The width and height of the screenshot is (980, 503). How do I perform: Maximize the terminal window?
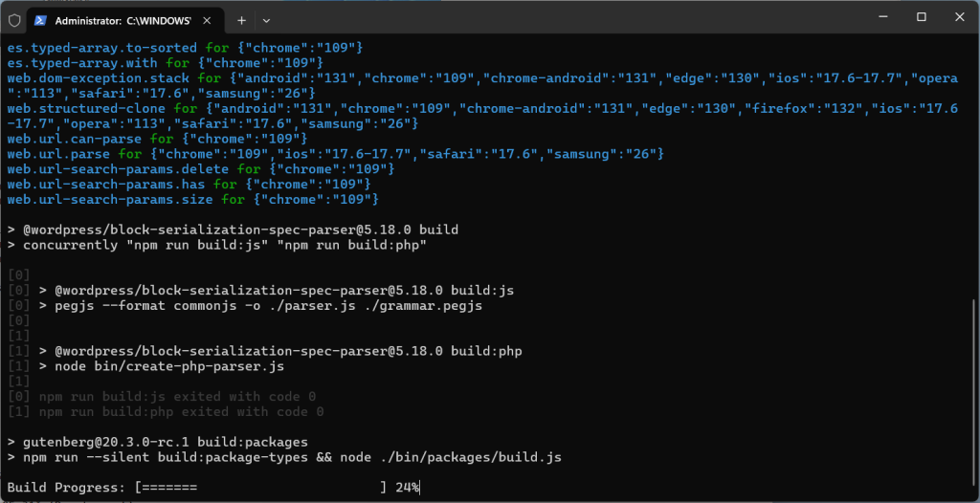(x=922, y=17)
